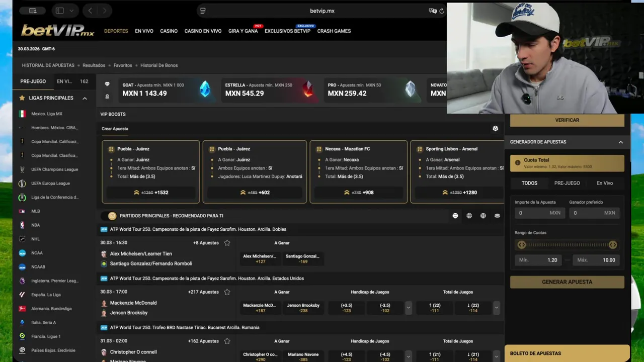
Task: Select the NBA league icon in sidebar
Action: click(22, 225)
